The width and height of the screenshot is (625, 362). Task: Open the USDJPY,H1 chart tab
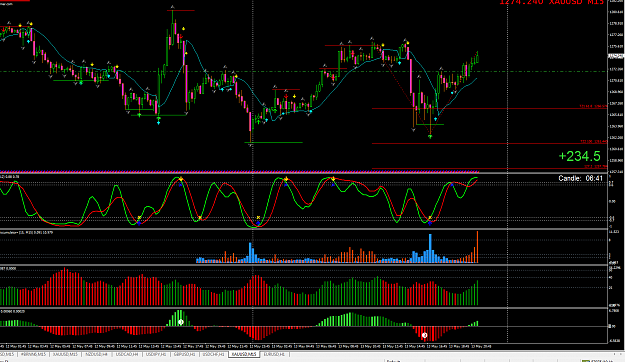(x=156, y=354)
